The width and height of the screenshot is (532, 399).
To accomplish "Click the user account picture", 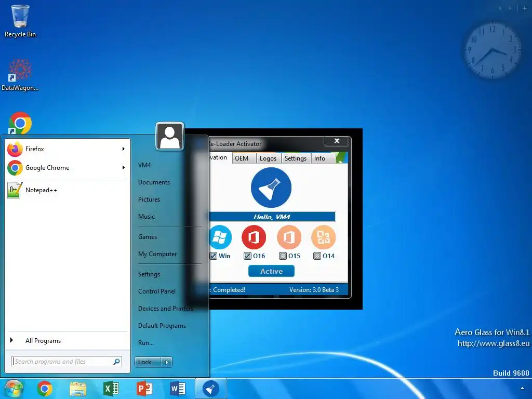I will point(170,136).
